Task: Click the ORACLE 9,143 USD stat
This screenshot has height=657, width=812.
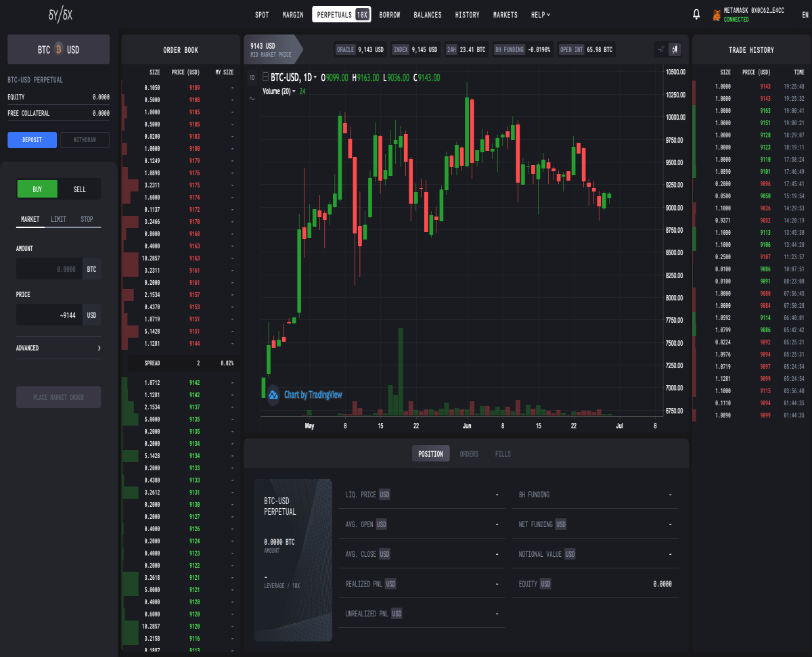Action: [x=361, y=49]
